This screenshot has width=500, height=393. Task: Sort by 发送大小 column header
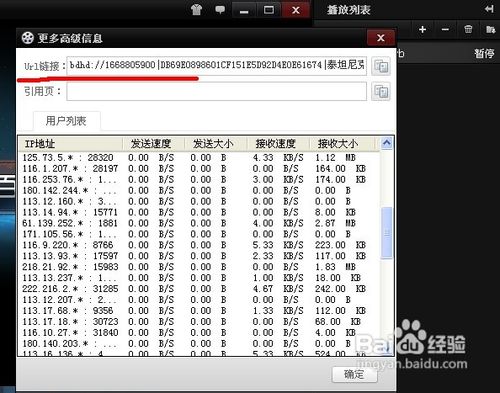point(216,144)
